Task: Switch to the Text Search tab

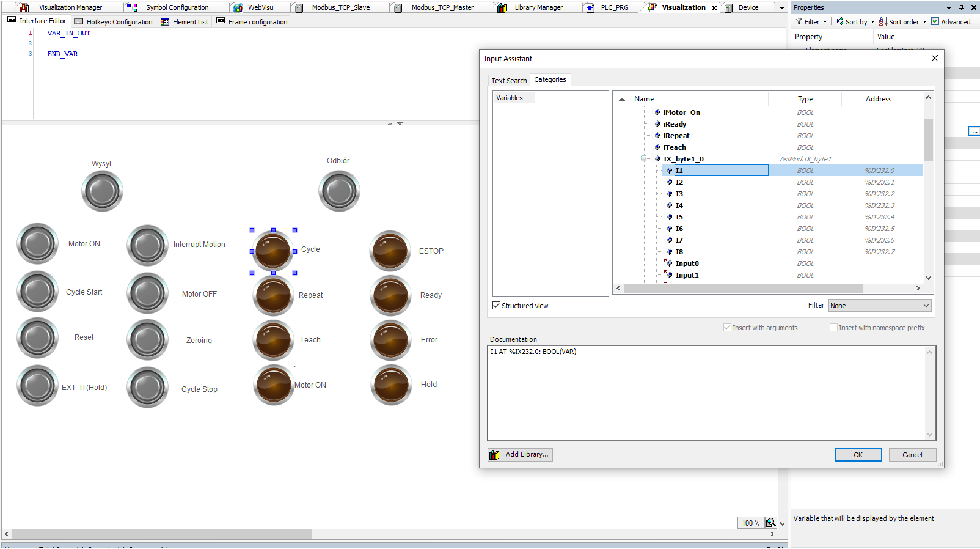Action: tap(509, 81)
